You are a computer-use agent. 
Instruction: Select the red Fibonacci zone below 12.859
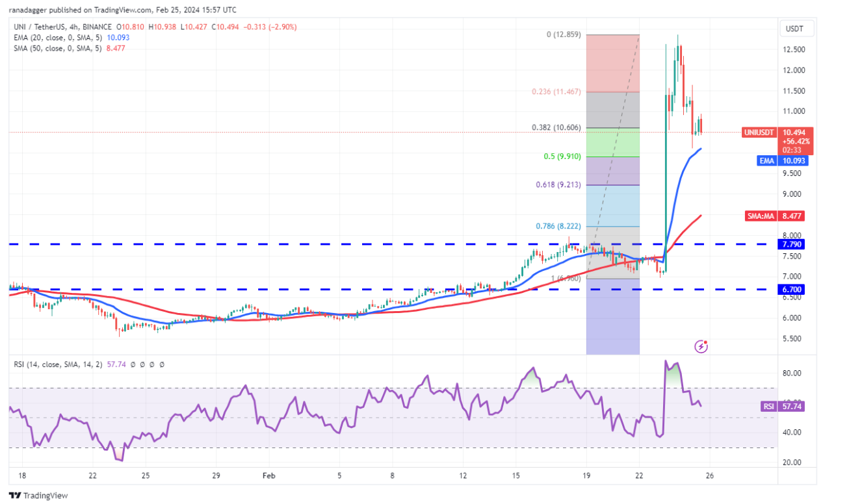[613, 63]
